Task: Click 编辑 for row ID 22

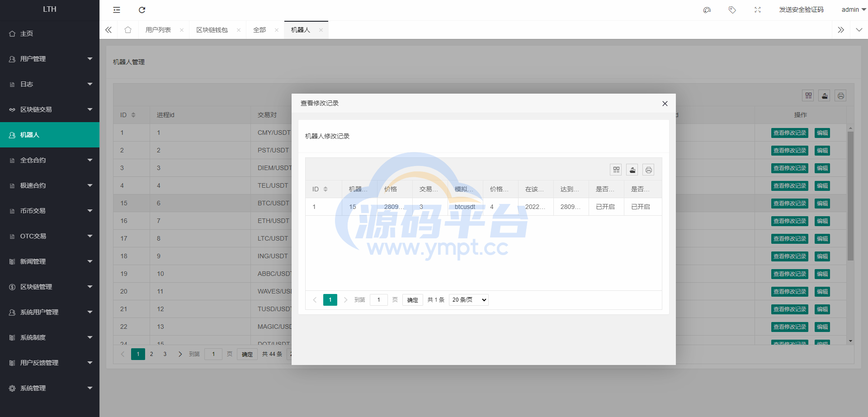Action: [822, 327]
